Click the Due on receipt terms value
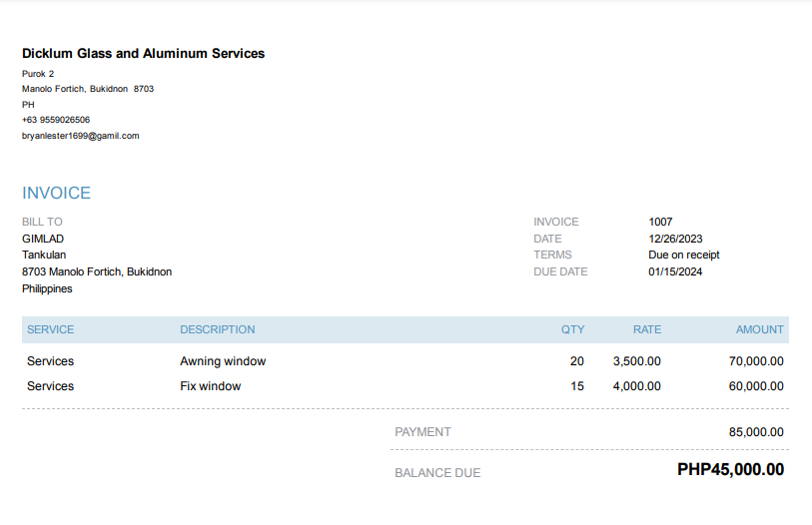Image resolution: width=812 pixels, height=525 pixels. tap(683, 255)
